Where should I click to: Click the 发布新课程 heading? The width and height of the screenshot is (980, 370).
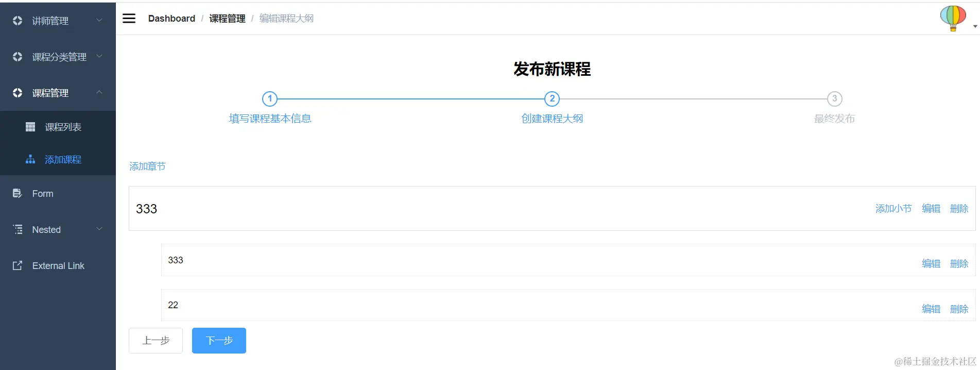pyautogui.click(x=552, y=69)
